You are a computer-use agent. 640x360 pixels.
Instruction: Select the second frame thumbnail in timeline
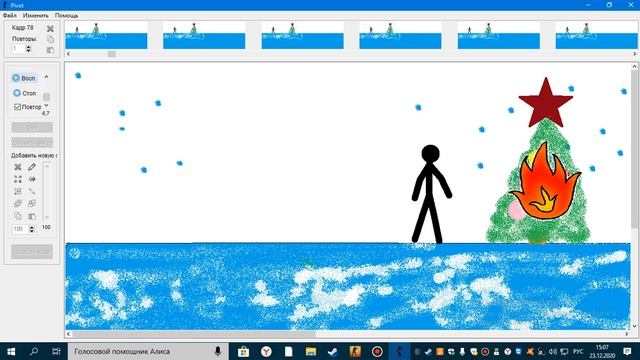pyautogui.click(x=204, y=36)
